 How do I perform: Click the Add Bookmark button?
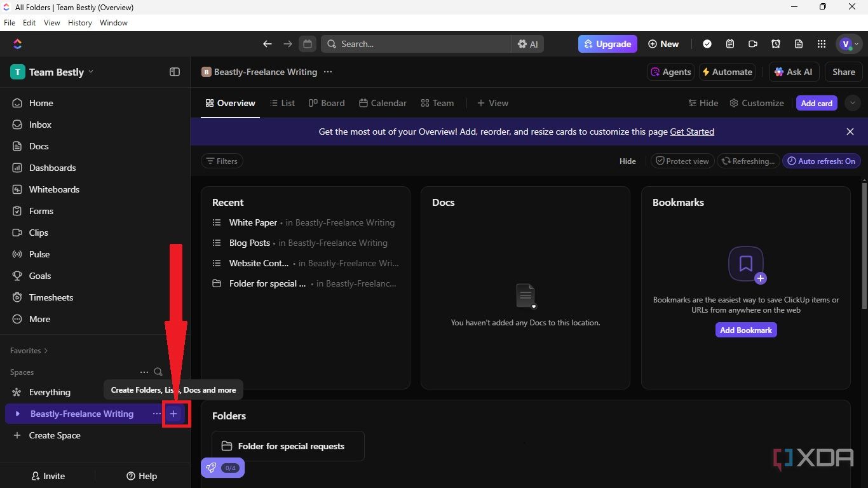tap(746, 330)
